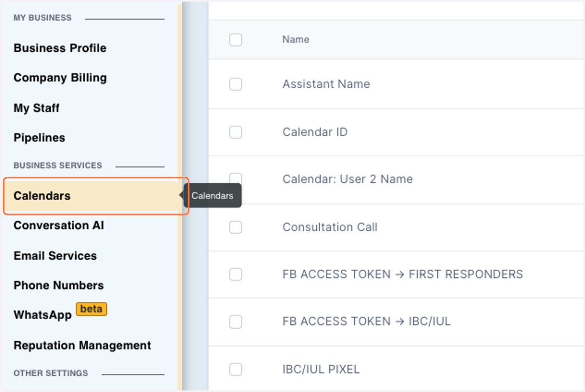
Task: Check the Calendar: User 2 Name checkbox
Action: click(235, 178)
